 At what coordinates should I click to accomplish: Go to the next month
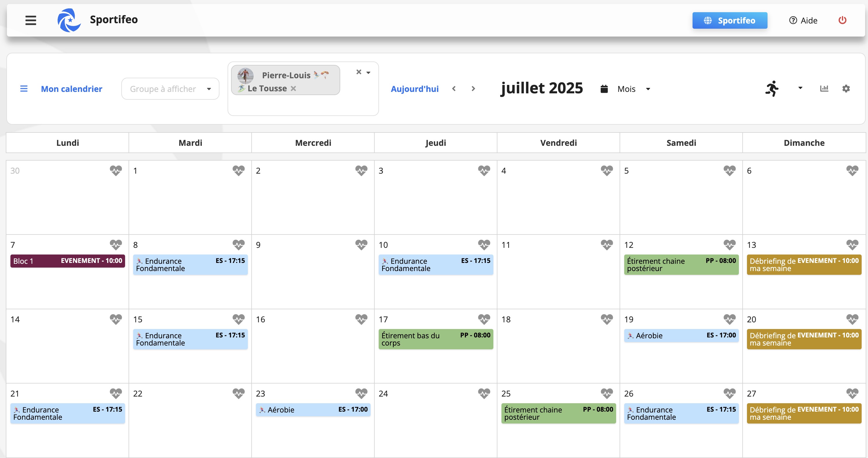[473, 89]
